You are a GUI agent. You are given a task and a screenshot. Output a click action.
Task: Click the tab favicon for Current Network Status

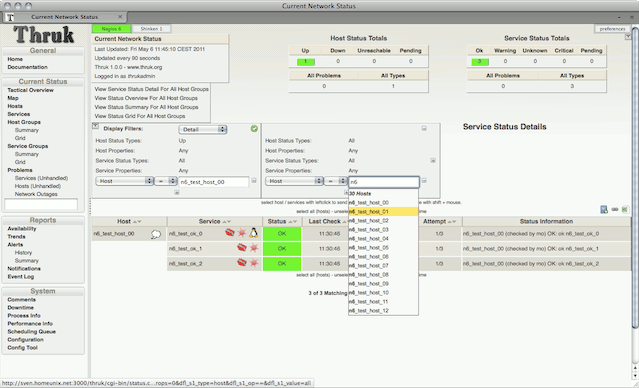(x=11, y=17)
